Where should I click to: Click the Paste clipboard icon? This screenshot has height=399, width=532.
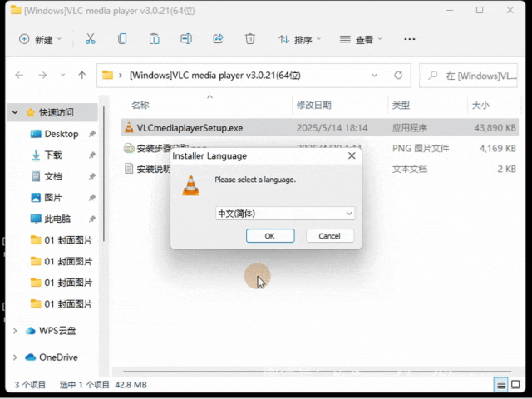click(x=154, y=39)
